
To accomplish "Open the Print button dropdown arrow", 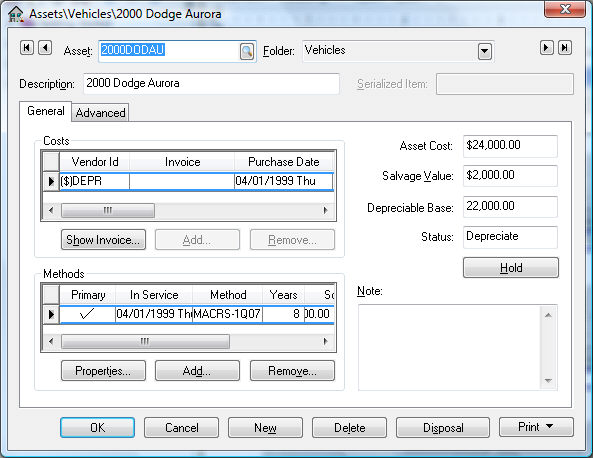I will [x=550, y=427].
